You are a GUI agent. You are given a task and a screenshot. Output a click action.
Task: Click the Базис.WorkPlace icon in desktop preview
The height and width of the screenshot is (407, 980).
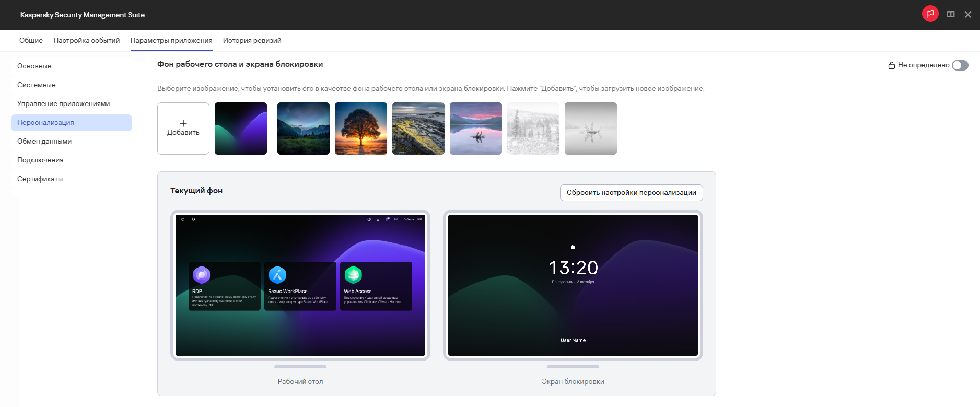click(277, 274)
